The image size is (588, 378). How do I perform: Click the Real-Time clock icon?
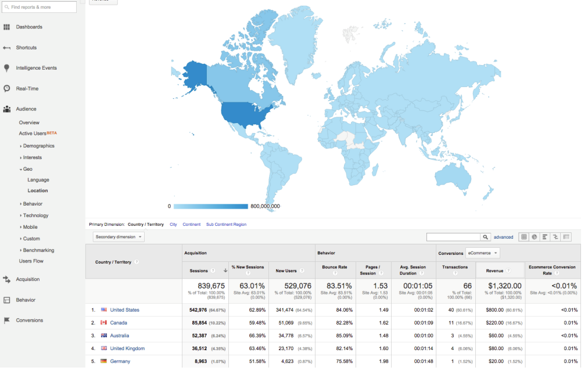7,89
